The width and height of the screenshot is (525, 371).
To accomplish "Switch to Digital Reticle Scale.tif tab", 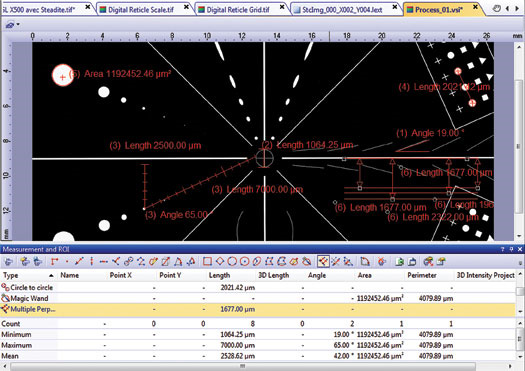I will coord(141,10).
